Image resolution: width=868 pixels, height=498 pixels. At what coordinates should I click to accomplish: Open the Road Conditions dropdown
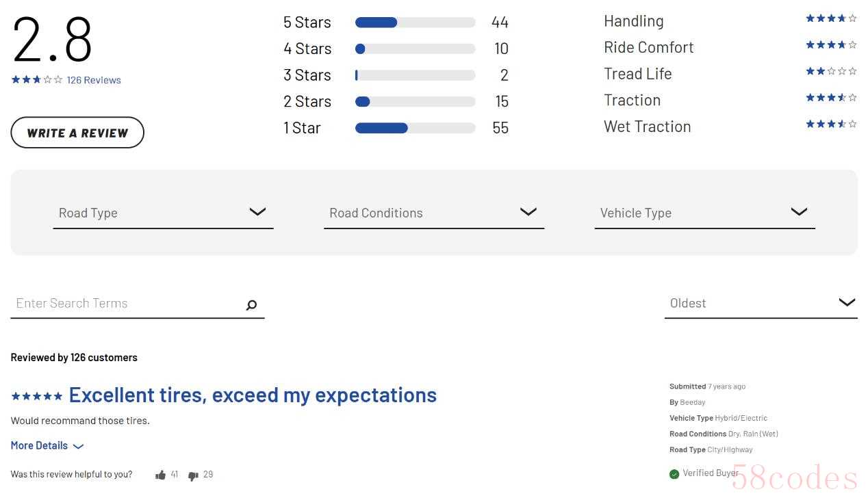(434, 213)
